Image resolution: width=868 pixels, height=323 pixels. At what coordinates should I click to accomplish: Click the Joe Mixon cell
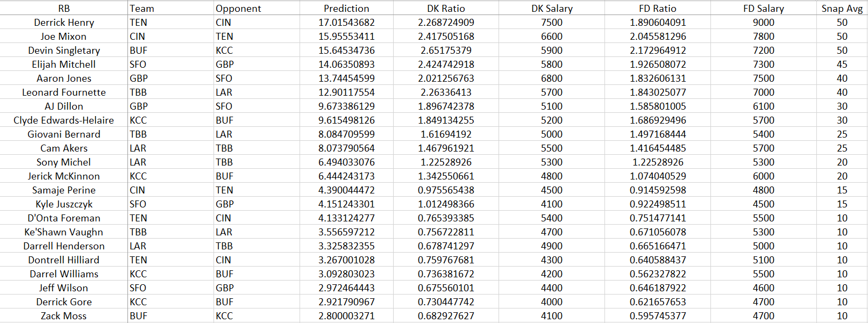[x=63, y=36]
